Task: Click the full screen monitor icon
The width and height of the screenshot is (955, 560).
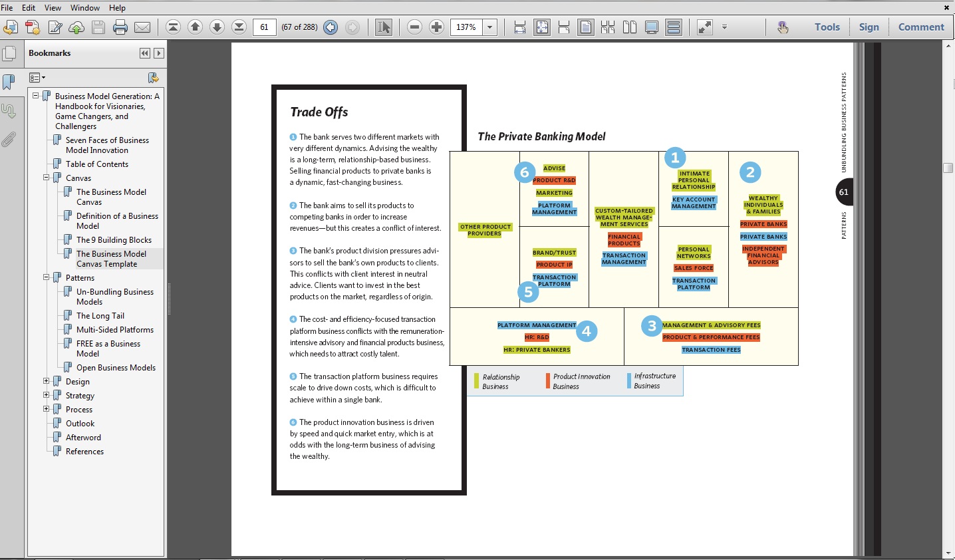Action: tap(652, 27)
